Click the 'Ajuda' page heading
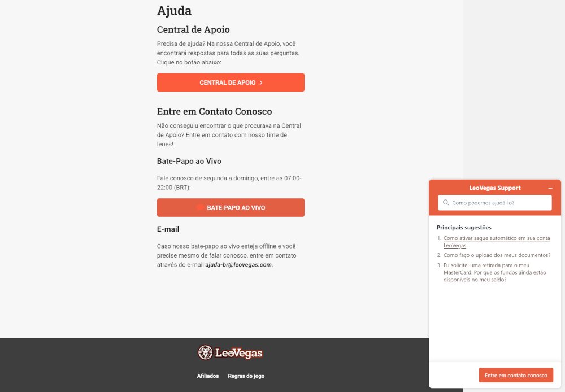Image resolution: width=565 pixels, height=392 pixels. [174, 10]
